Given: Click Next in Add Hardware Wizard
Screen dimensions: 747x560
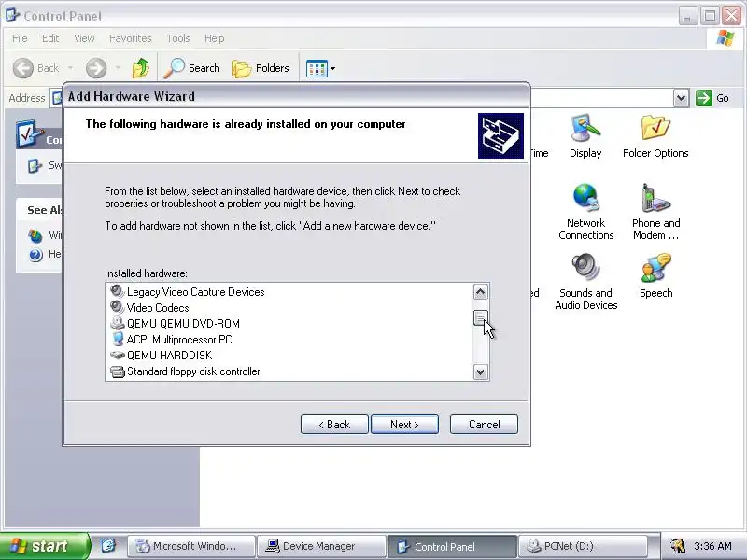Looking at the screenshot, I should pyautogui.click(x=404, y=425).
